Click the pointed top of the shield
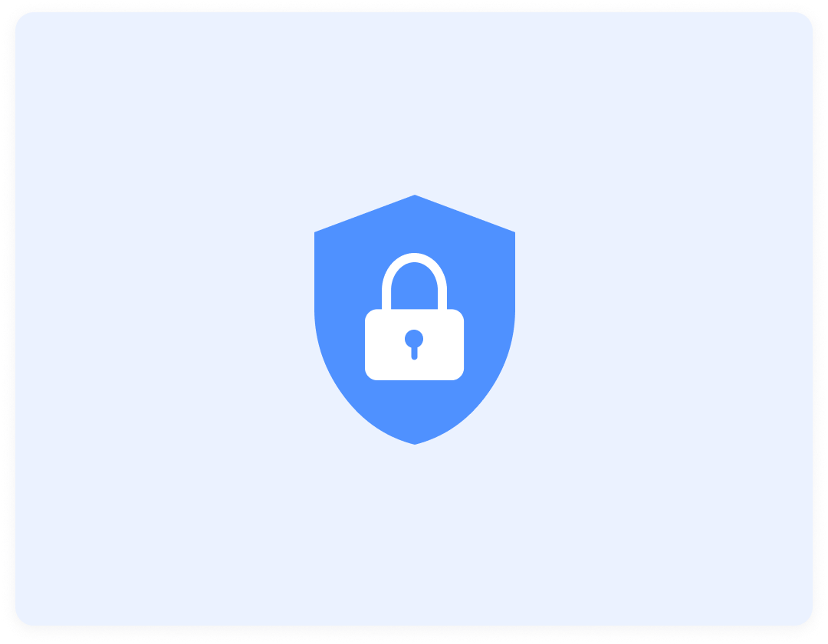The image size is (828, 644). coord(415,198)
